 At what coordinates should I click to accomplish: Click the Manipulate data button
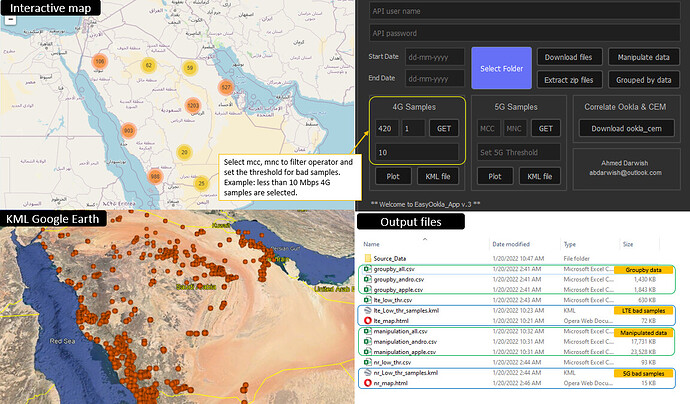click(643, 57)
